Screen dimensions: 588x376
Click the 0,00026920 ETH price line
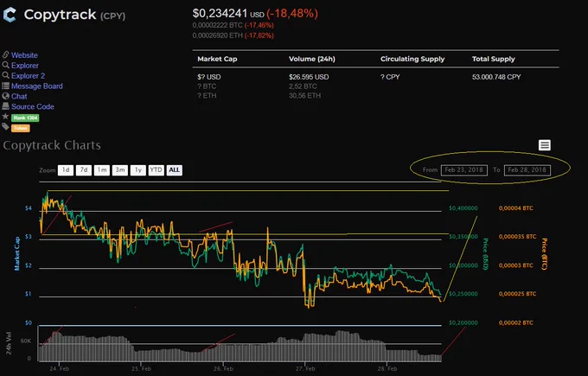pos(233,35)
